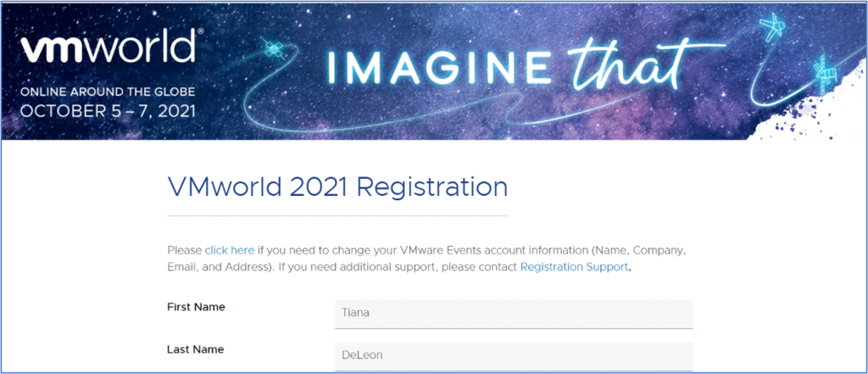Click the First Name label

(196, 307)
